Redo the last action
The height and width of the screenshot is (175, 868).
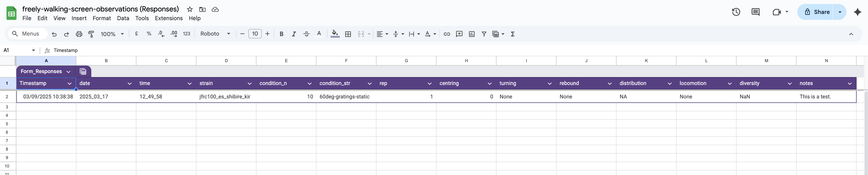click(66, 34)
